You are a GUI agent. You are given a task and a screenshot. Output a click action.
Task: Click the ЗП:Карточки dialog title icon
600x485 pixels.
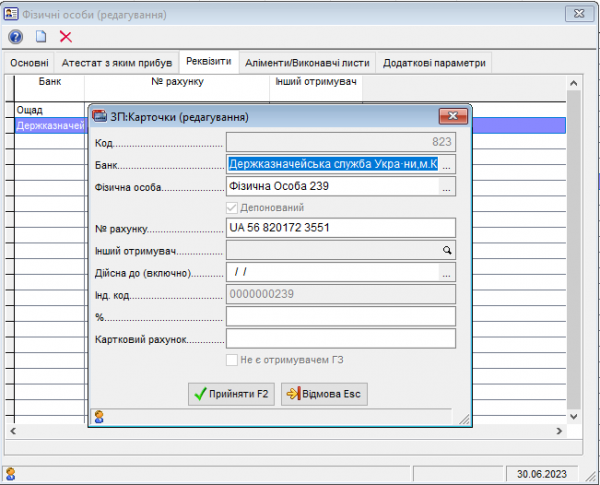99,116
